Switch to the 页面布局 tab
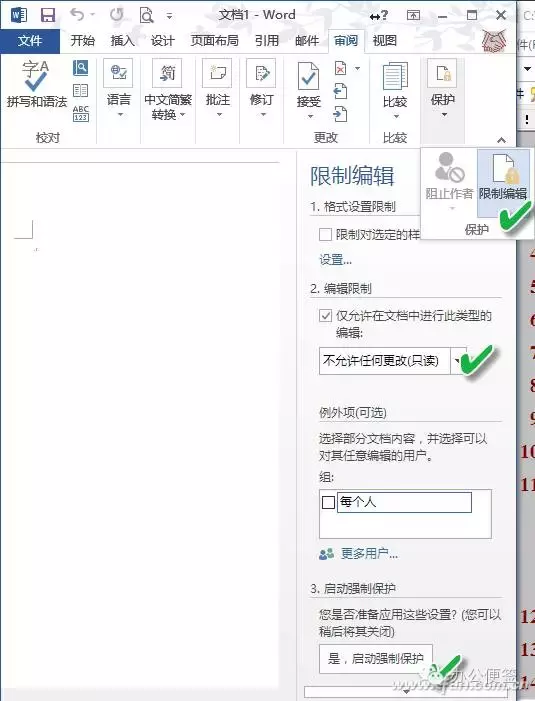 pos(215,41)
